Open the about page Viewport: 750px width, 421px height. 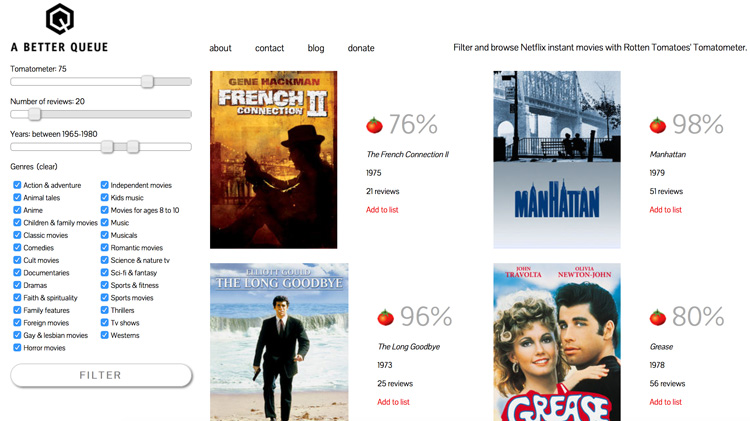[x=220, y=48]
